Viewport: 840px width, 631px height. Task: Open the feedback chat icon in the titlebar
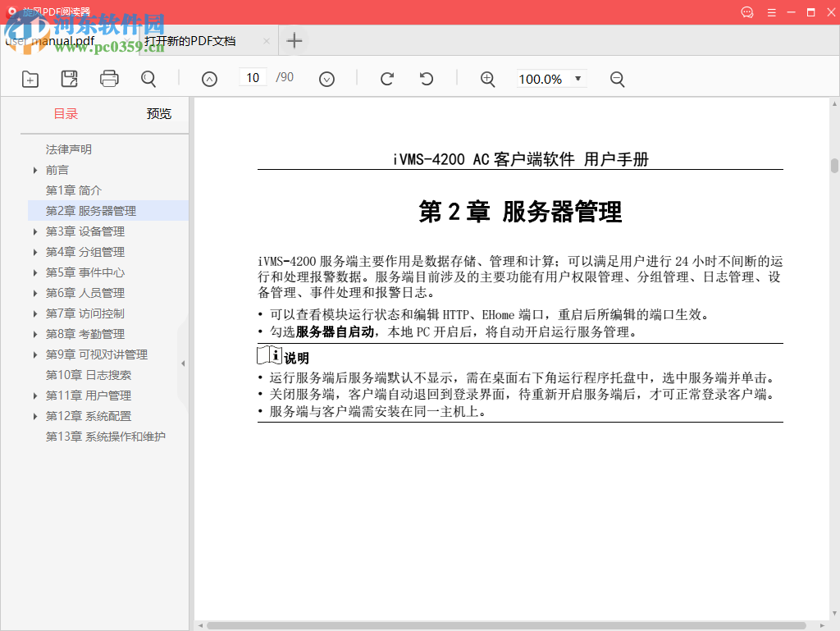pos(746,12)
